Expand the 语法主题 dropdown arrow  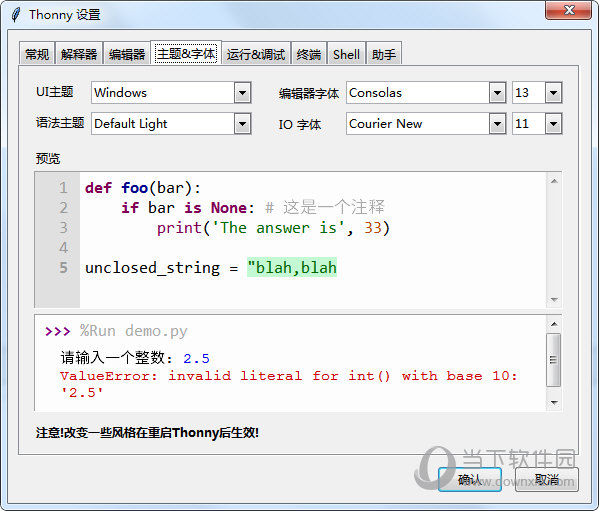tap(243, 123)
